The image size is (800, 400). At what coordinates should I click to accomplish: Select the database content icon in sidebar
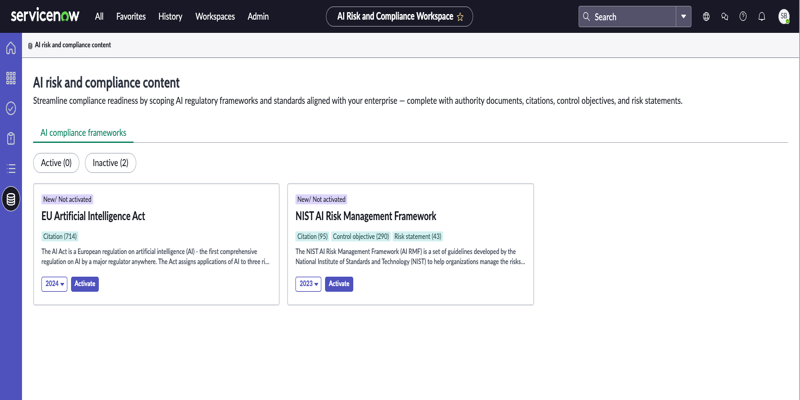pos(11,199)
